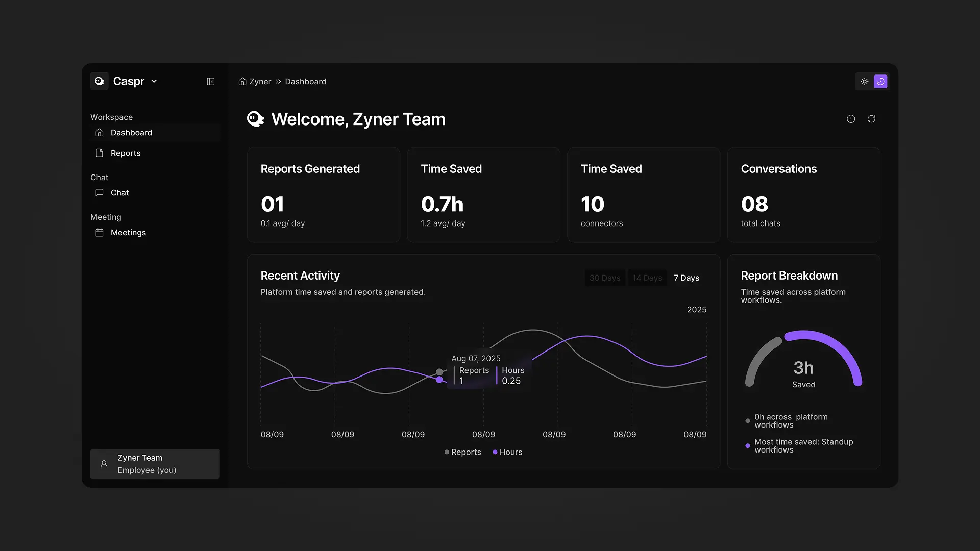This screenshot has height=551, width=980.
Task: Click the info circle icon
Action: (851, 119)
